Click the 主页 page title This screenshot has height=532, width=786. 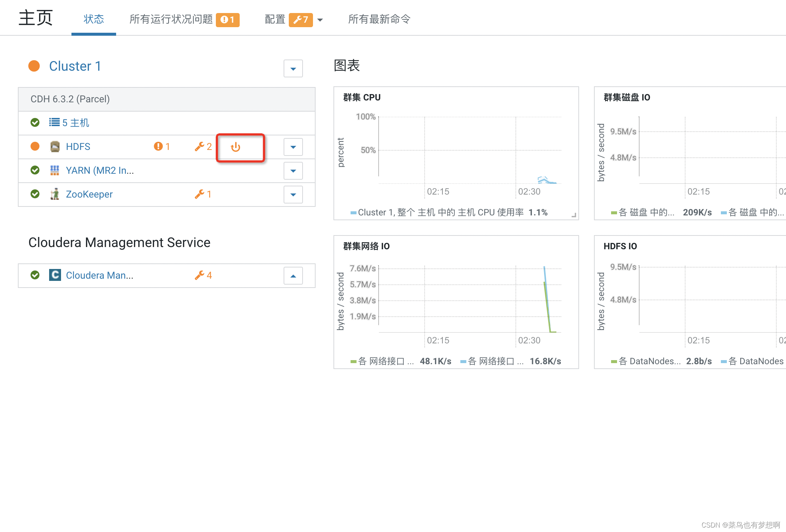[36, 18]
